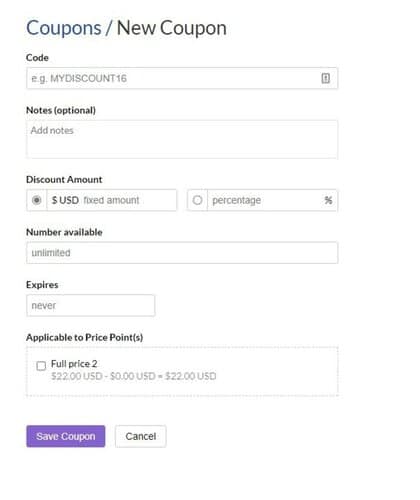The image size is (420, 500).
Task: Click the $ USD currency prefix
Action: click(65, 200)
